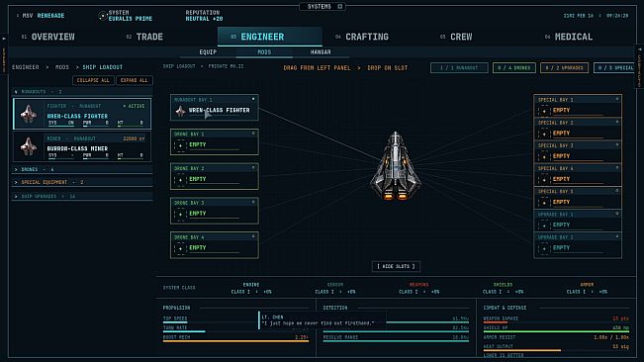
Task: Click the plus icon in Special Bay 4
Action: pos(544,180)
